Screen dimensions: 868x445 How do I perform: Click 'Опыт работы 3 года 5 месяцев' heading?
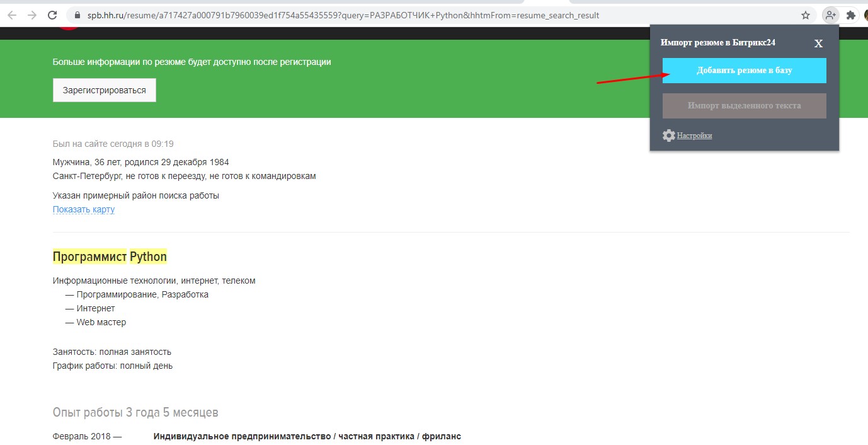[135, 413]
